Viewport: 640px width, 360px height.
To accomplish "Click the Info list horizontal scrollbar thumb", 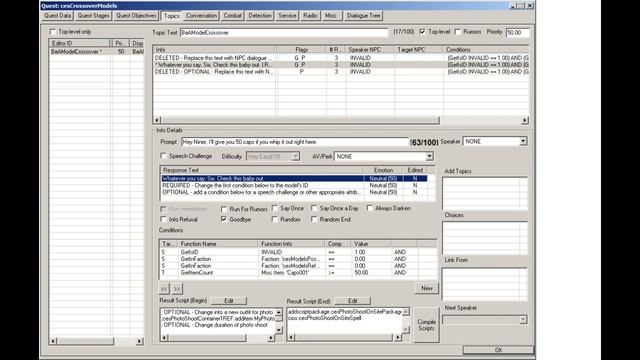I will click(x=300, y=120).
